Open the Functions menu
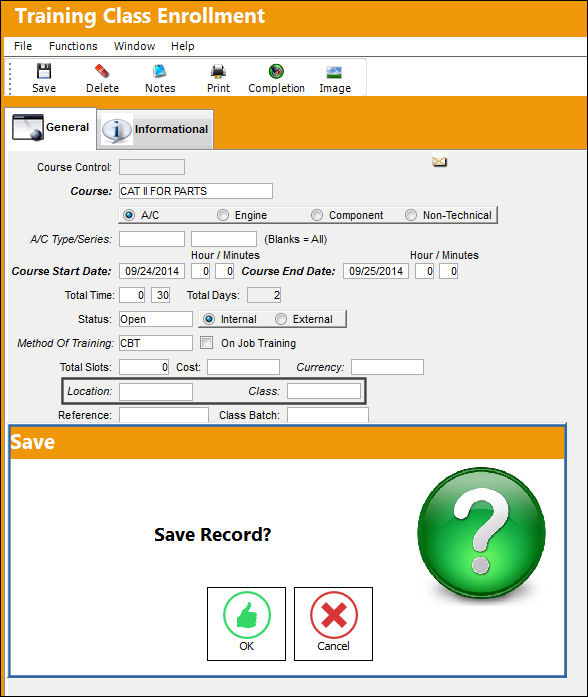This screenshot has width=588, height=697. (73, 46)
